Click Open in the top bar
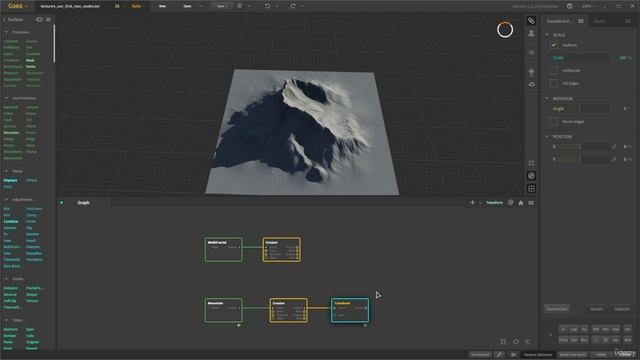Image resolution: width=640 pixels, height=360 pixels. pyautogui.click(x=187, y=6)
